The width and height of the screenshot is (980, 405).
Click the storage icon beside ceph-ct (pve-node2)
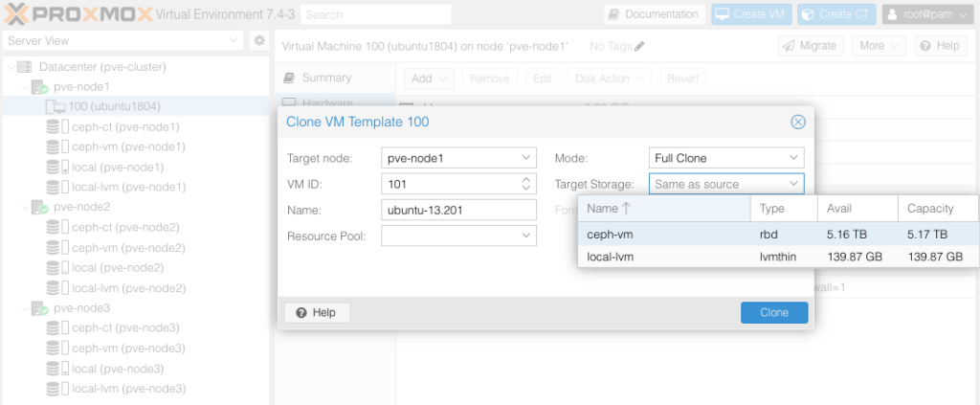pos(57,228)
